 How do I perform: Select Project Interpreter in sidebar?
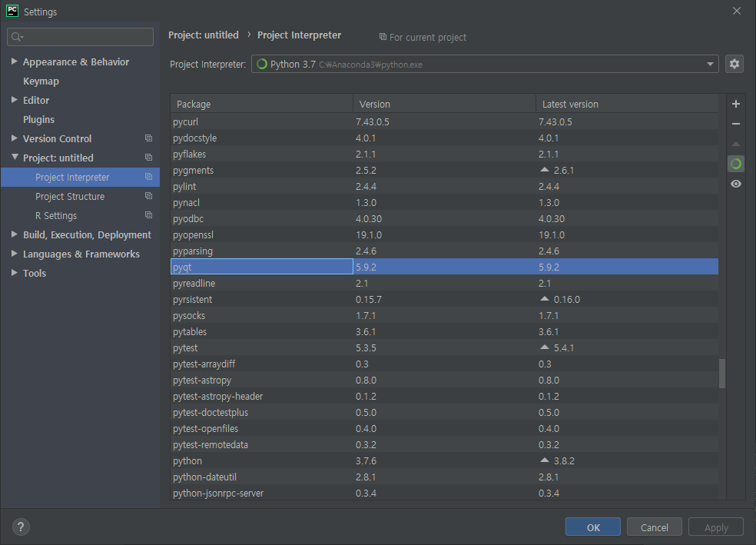pos(80,177)
